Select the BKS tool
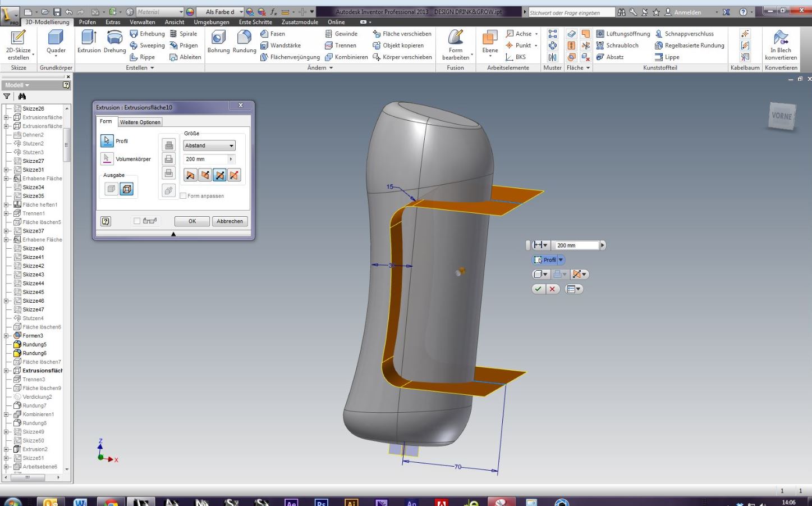812x506 pixels. click(516, 57)
